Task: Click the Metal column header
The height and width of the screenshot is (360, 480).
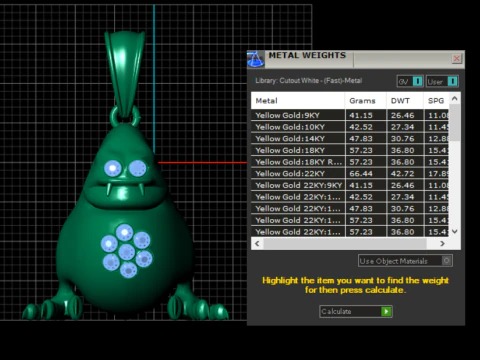Action: (x=298, y=101)
